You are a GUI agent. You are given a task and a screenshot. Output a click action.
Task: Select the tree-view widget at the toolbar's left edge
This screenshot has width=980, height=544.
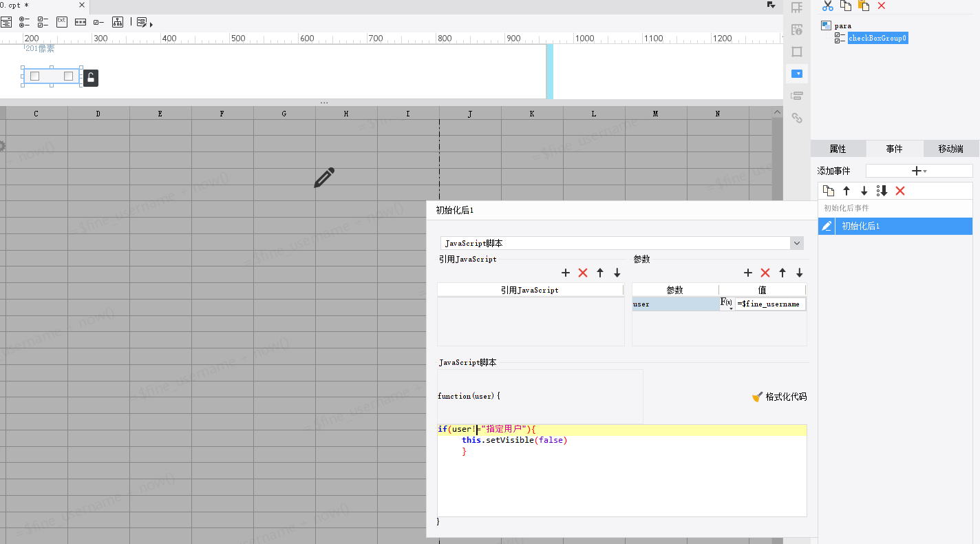point(6,22)
